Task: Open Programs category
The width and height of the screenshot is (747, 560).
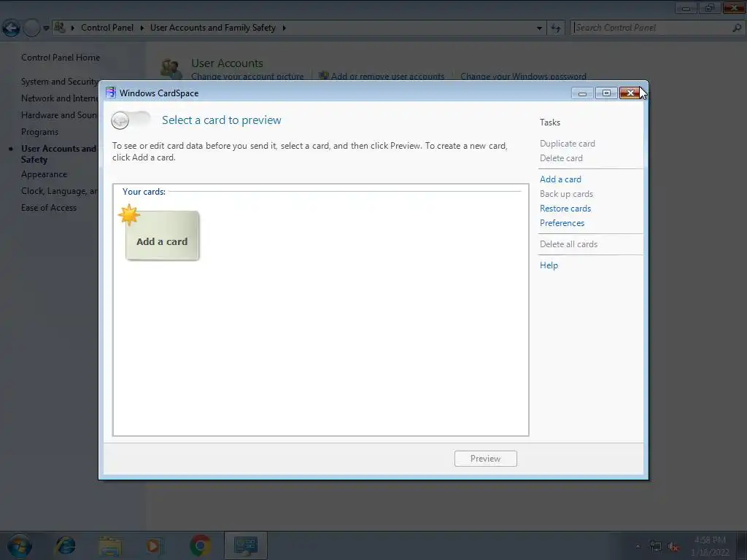Action: point(39,132)
